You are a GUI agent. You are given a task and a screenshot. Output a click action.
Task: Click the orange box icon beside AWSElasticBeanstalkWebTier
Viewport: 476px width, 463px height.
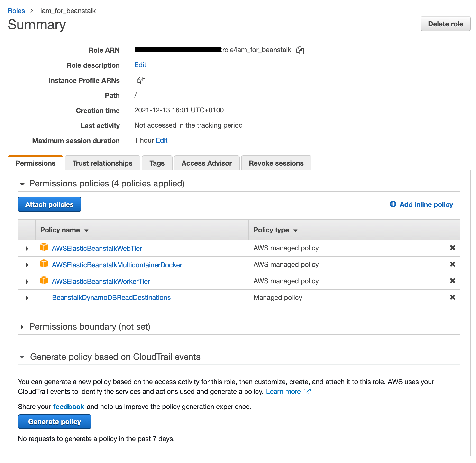pos(44,247)
